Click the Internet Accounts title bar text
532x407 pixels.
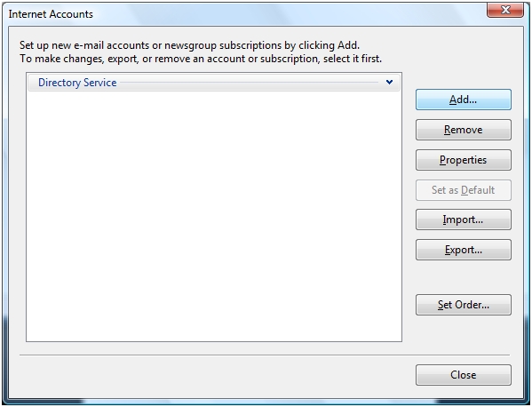[51, 14]
